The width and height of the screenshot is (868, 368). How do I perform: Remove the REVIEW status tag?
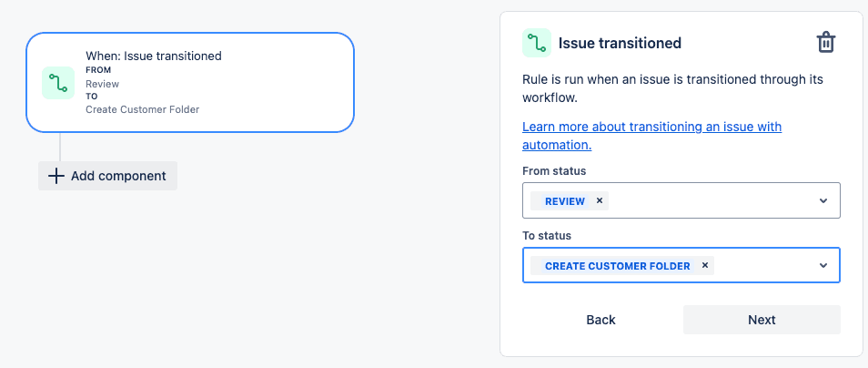599,200
